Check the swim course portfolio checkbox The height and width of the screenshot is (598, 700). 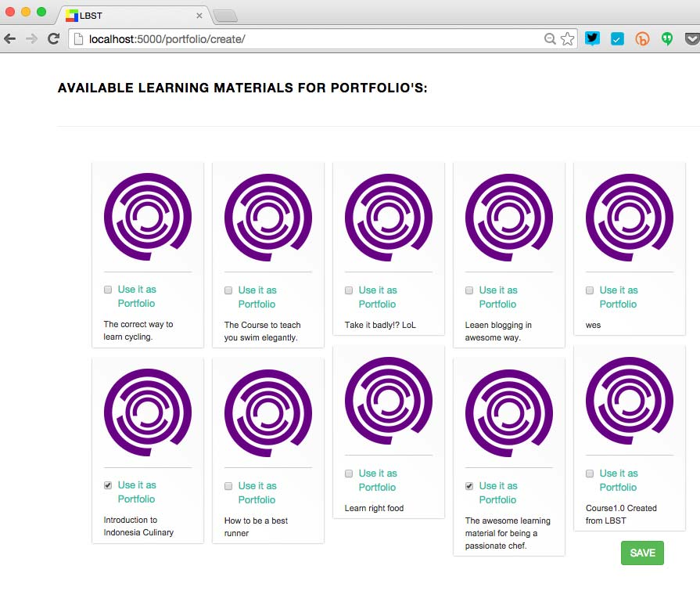pyautogui.click(x=228, y=290)
